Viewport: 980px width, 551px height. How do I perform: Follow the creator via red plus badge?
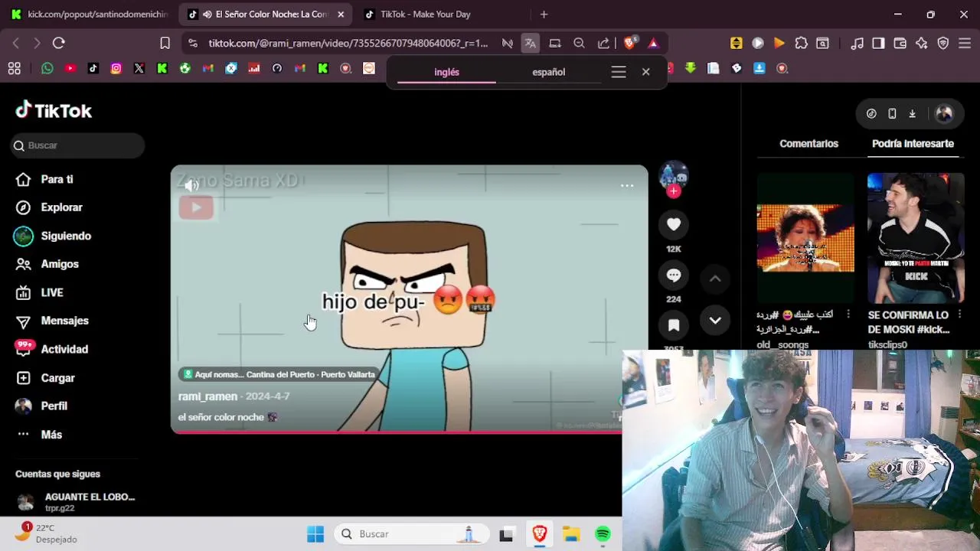point(674,191)
